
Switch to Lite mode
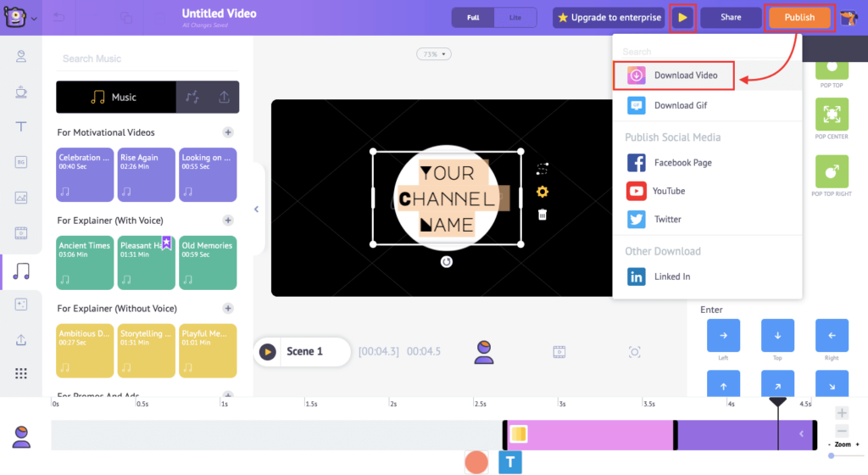(515, 18)
